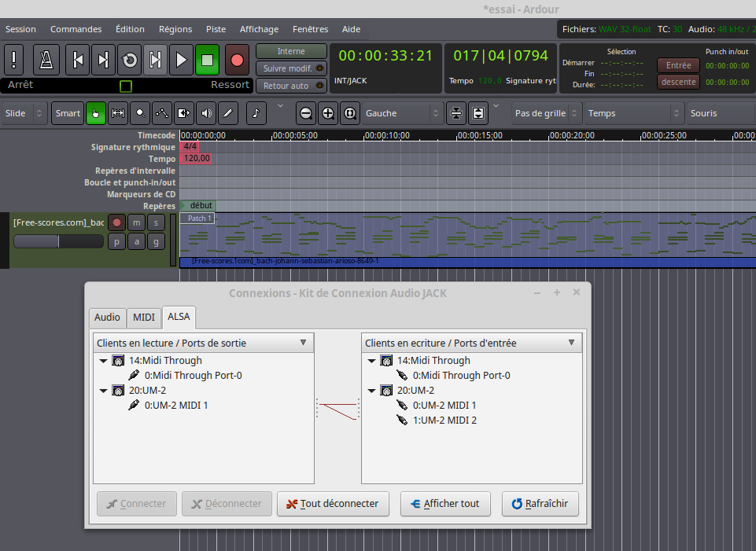This screenshot has height=551, width=756.
Task: Choose the Audition speaker tool
Action: click(x=206, y=113)
